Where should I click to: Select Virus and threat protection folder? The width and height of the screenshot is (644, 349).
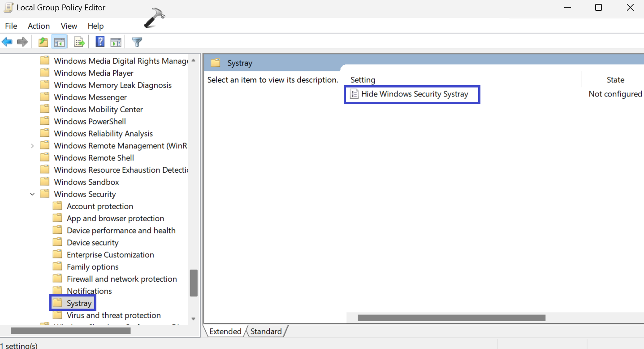[x=113, y=315]
